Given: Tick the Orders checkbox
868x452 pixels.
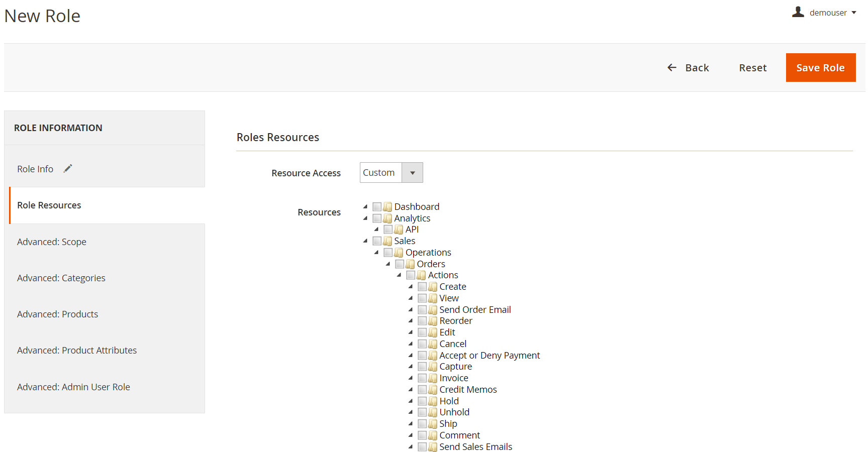Looking at the screenshot, I should tap(400, 264).
